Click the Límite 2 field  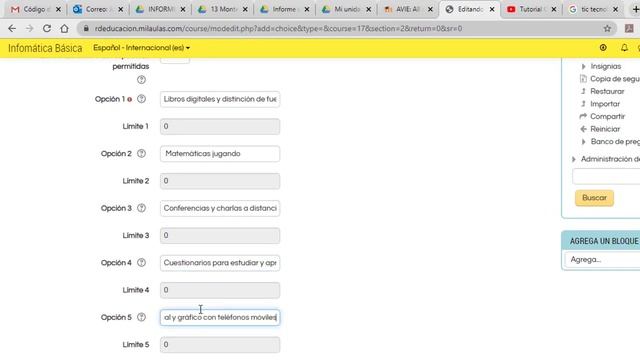click(220, 181)
